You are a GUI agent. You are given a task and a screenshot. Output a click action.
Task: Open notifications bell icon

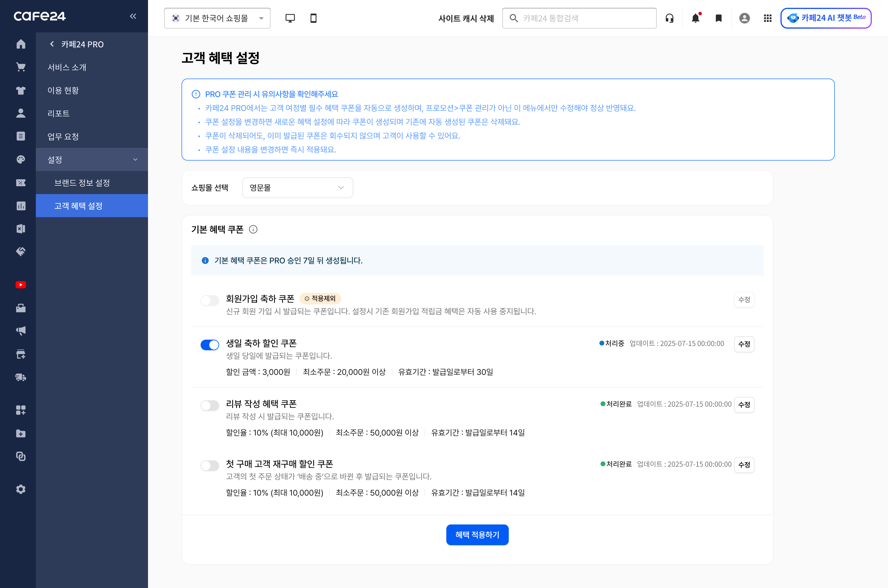pos(695,18)
